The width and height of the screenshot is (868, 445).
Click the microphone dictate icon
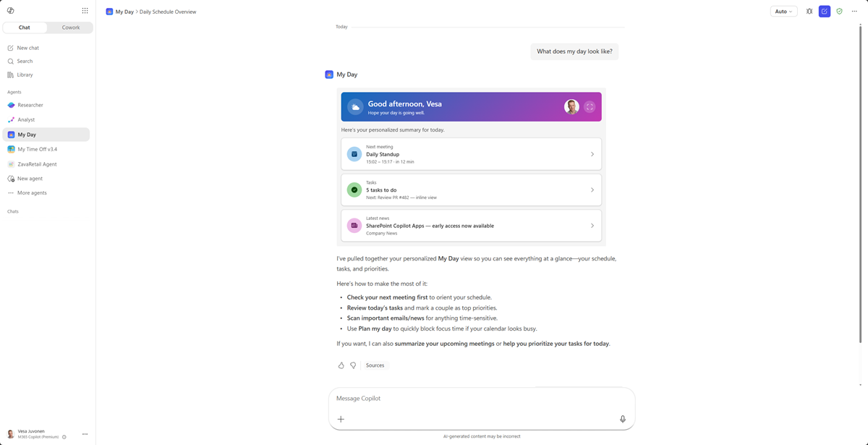(x=623, y=419)
